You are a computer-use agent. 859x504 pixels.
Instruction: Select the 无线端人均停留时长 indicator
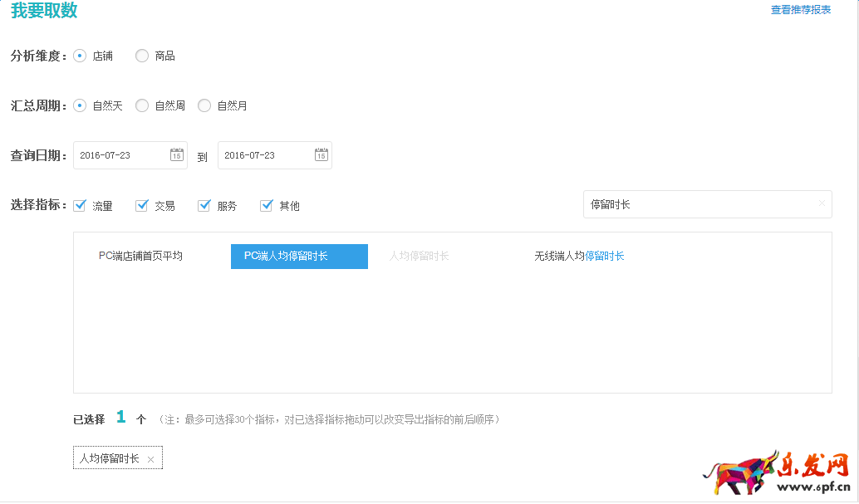[579, 256]
